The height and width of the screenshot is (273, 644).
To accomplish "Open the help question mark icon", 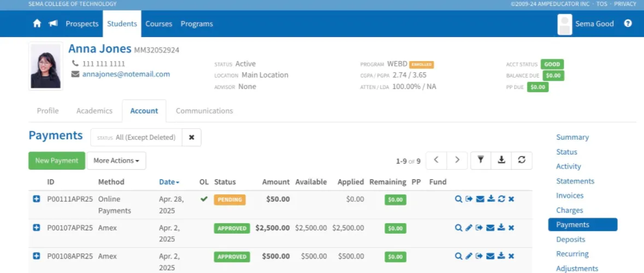I will point(628,23).
